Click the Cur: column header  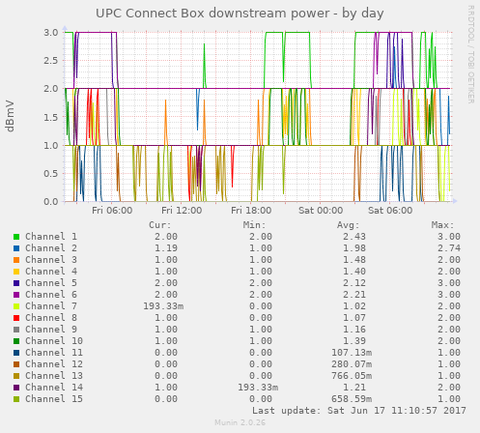pyautogui.click(x=160, y=225)
